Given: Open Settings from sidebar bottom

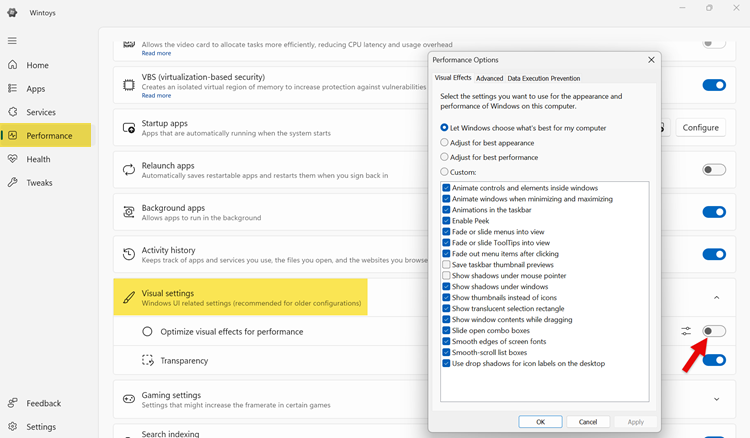Looking at the screenshot, I should pos(40,427).
